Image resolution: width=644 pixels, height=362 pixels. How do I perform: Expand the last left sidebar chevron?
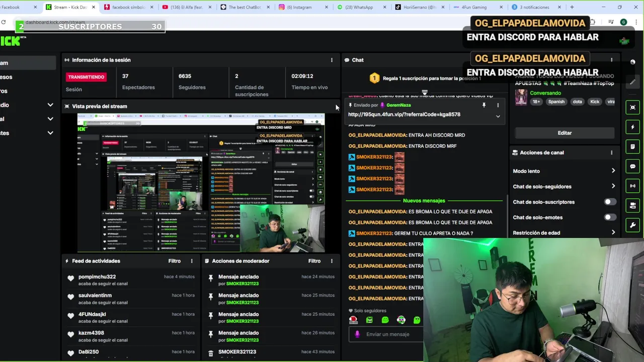pyautogui.click(x=50, y=133)
